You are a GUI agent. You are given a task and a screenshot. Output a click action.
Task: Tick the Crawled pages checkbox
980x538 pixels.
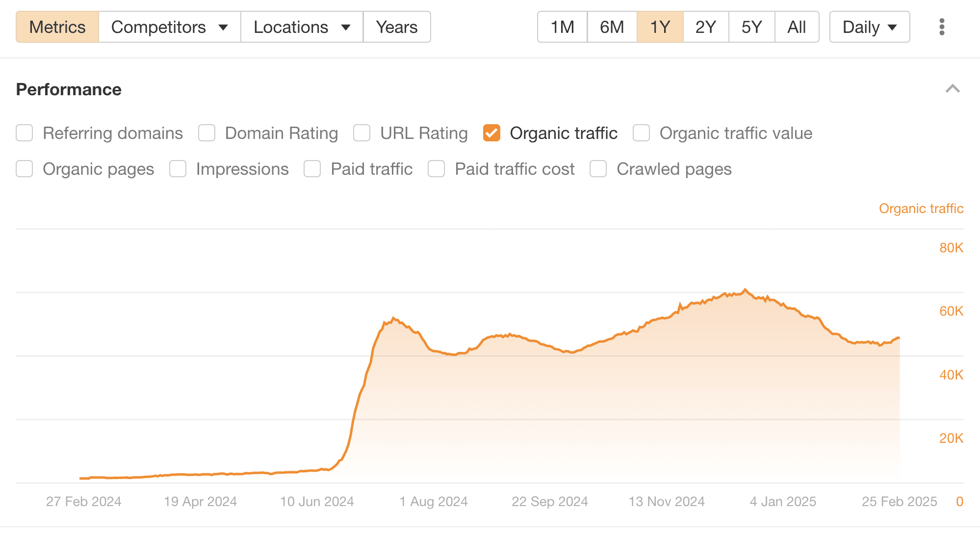click(x=598, y=169)
